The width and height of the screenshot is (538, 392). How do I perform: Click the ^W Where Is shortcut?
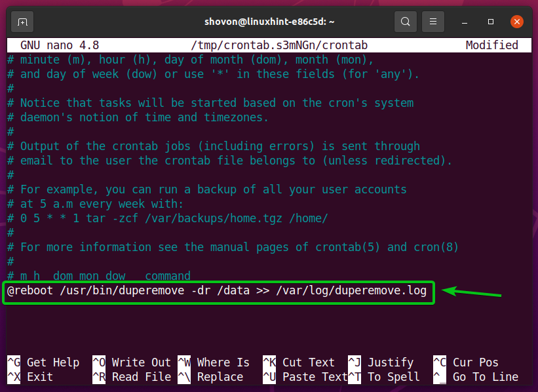(214, 363)
